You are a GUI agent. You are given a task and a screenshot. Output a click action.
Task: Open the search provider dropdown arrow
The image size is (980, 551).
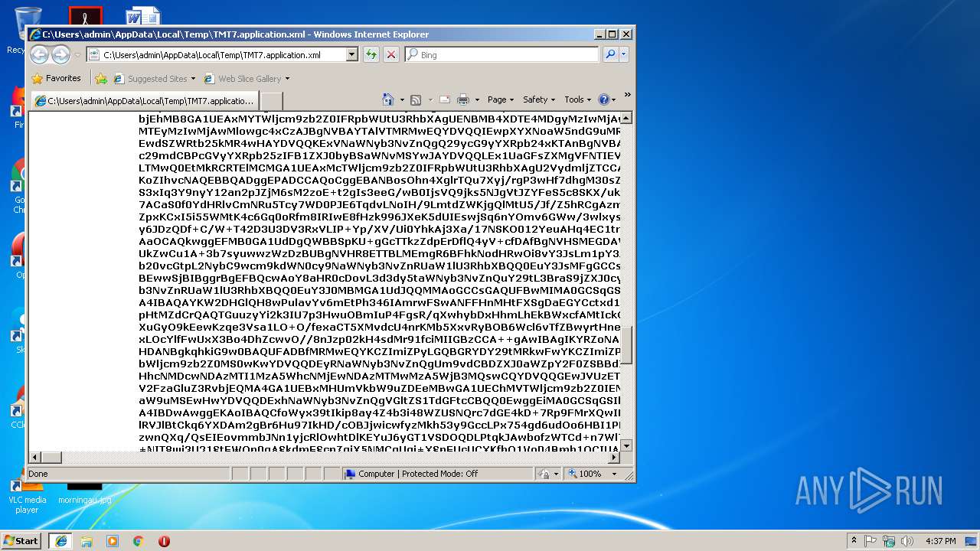point(624,54)
